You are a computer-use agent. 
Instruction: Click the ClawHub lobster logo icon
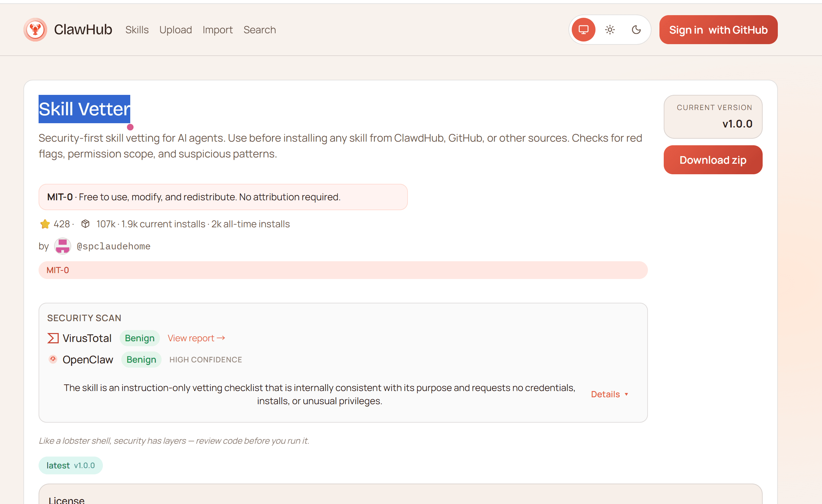(x=35, y=30)
